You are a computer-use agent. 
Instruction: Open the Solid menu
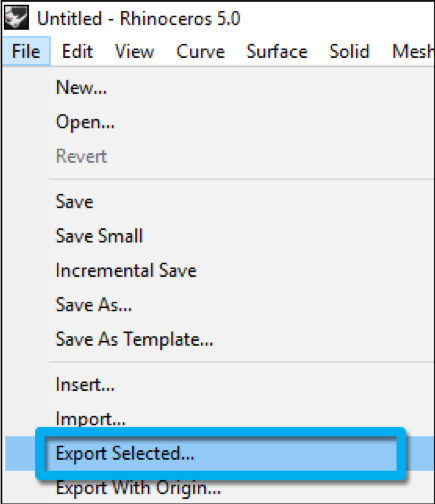click(349, 51)
